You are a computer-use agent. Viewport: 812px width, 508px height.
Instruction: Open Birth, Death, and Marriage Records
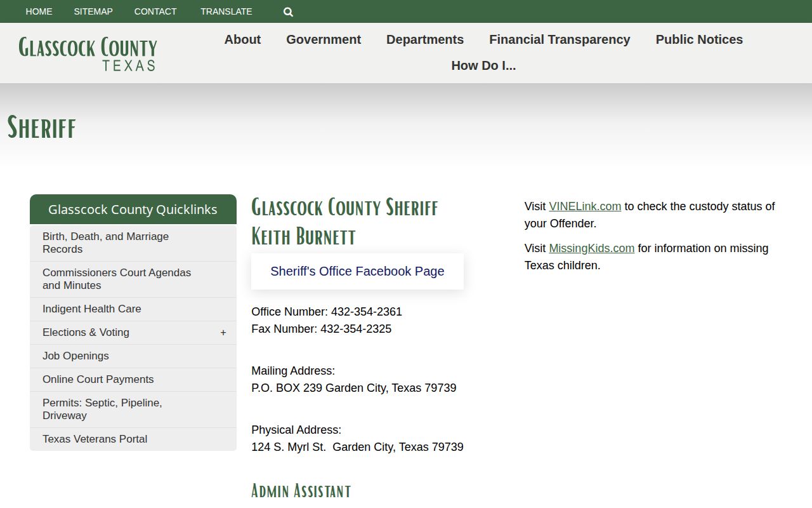[x=133, y=243]
